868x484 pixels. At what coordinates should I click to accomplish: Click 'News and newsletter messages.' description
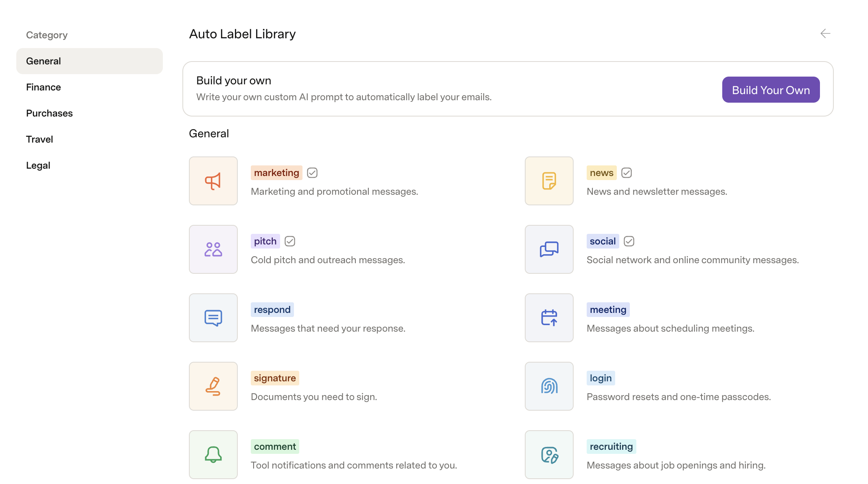coord(657,191)
